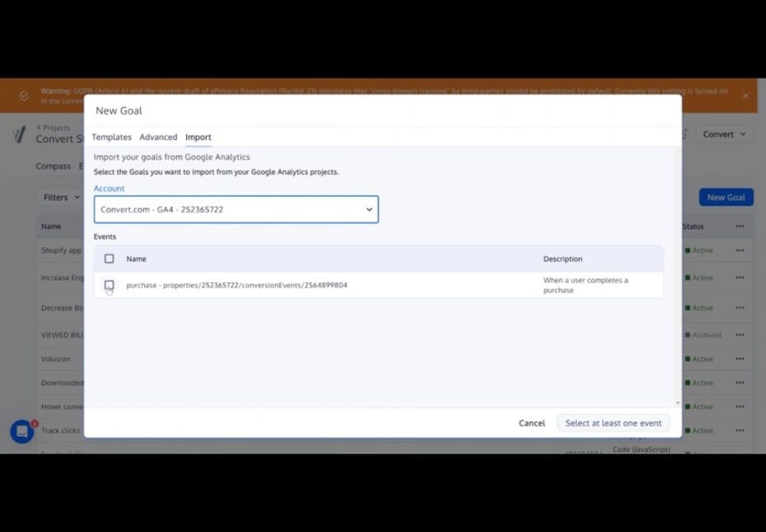Select the Import tab
The image size is (766, 532).
[198, 138]
